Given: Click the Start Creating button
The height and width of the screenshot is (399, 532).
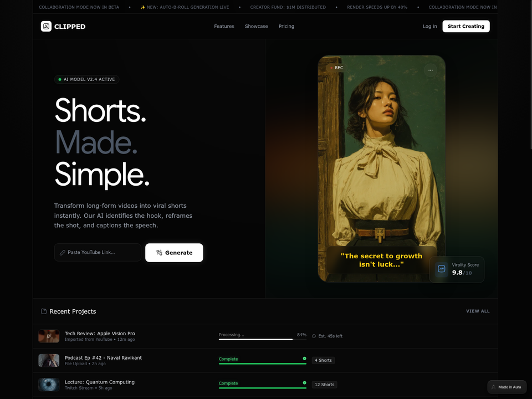Looking at the screenshot, I should point(466,26).
